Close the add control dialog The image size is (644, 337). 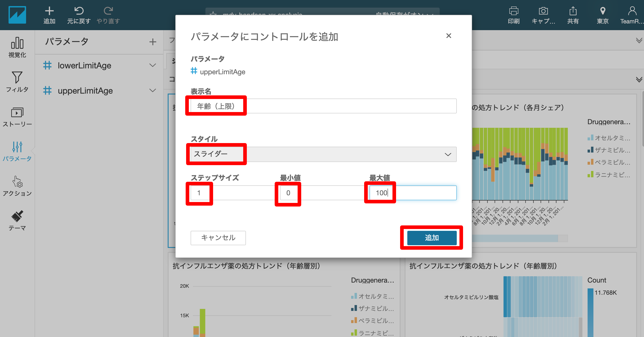pyautogui.click(x=448, y=36)
